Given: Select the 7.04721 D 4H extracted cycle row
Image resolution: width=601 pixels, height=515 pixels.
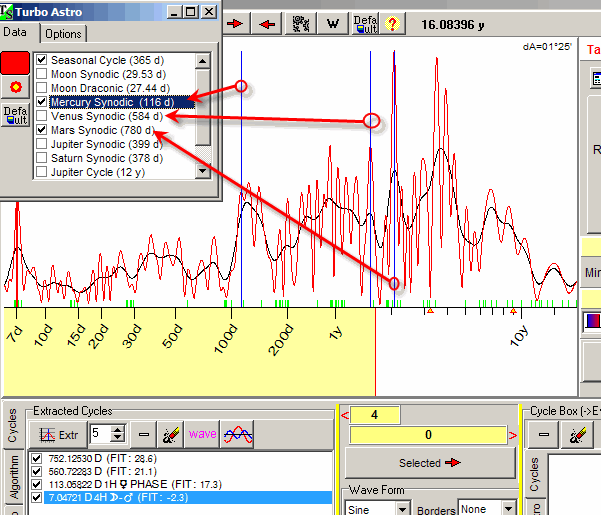Looking at the screenshot, I should [x=188, y=497].
